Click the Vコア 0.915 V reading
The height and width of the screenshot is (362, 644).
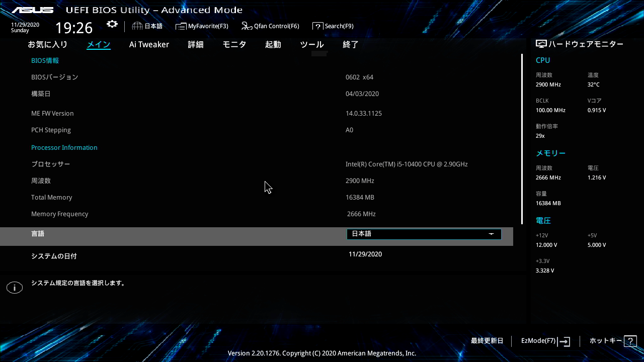pos(597,110)
